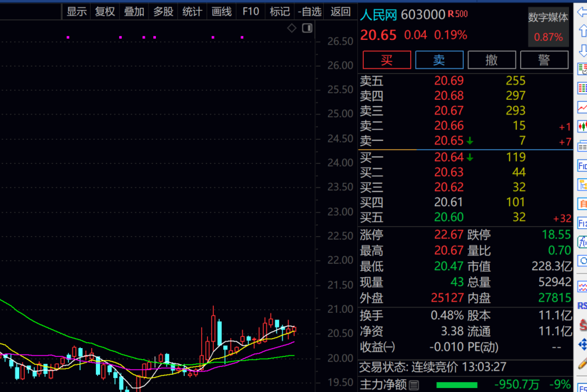
Task: Open the colored grid board icon
Action: pos(582,89)
